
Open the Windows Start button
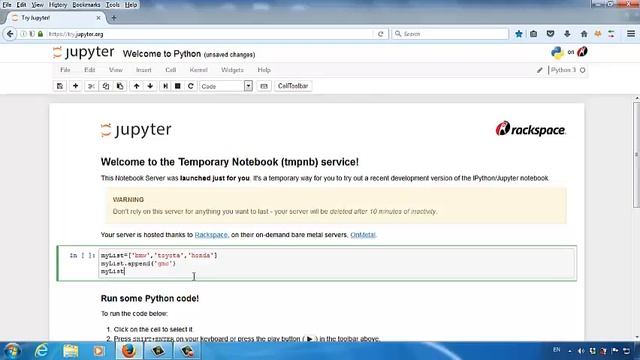11,351
